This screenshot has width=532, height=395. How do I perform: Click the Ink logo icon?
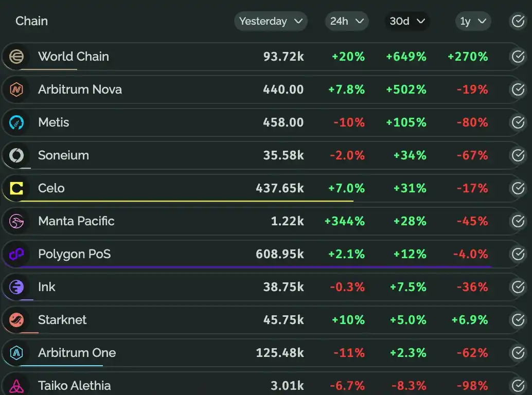click(x=16, y=287)
